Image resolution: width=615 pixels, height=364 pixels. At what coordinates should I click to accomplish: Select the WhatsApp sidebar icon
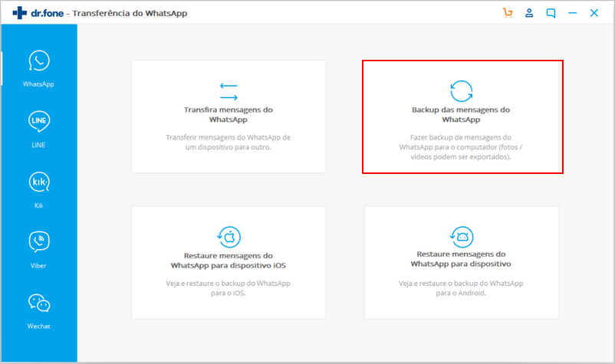(x=39, y=61)
